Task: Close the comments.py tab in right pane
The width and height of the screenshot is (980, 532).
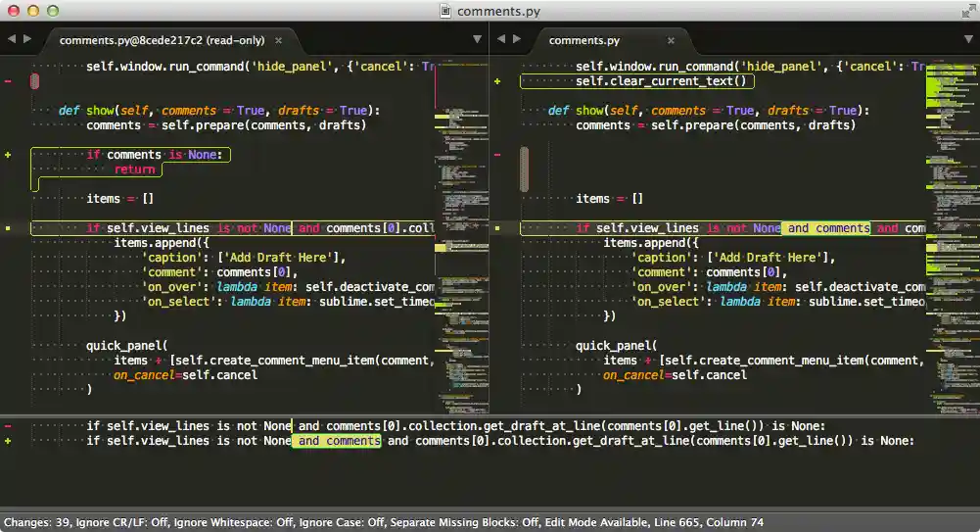Action: (671, 40)
